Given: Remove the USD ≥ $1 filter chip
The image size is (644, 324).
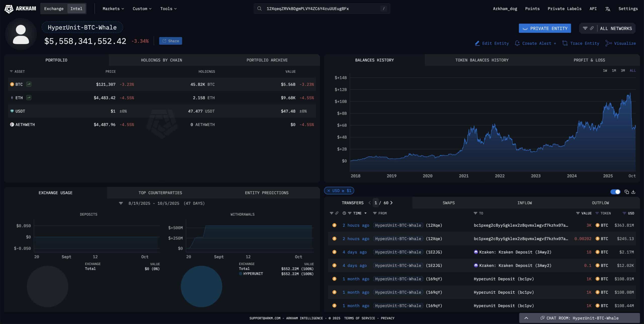Looking at the screenshot, I should [x=329, y=191].
